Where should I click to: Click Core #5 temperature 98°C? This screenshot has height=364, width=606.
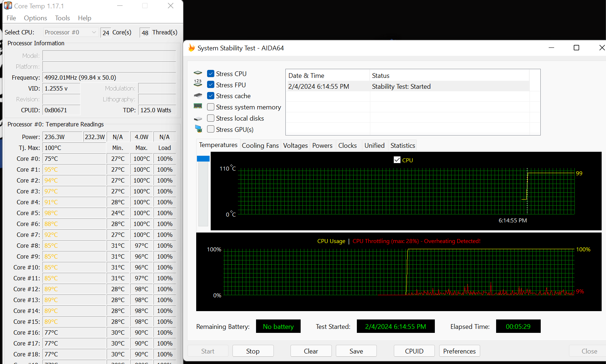click(x=74, y=213)
